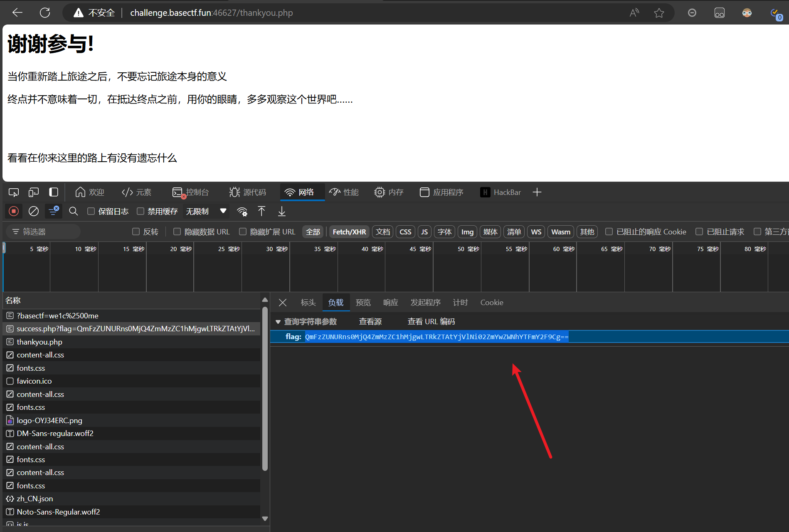The width and height of the screenshot is (789, 532).
Task: Select the thankyou.php request row
Action: point(132,342)
